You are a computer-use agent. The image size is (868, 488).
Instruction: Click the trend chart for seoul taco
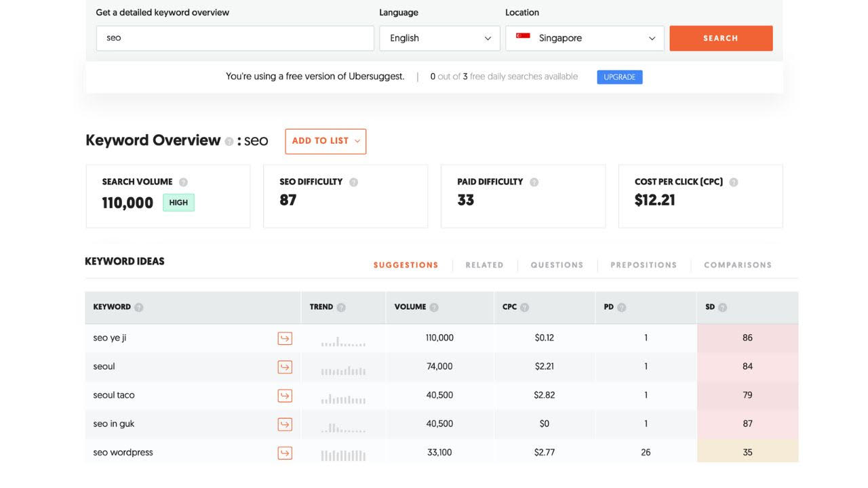(x=343, y=399)
